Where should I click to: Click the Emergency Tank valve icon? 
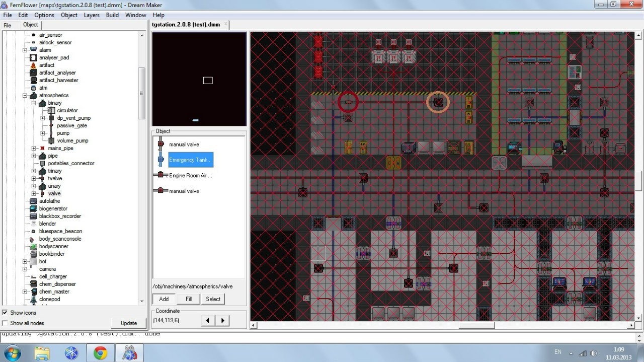pyautogui.click(x=161, y=160)
